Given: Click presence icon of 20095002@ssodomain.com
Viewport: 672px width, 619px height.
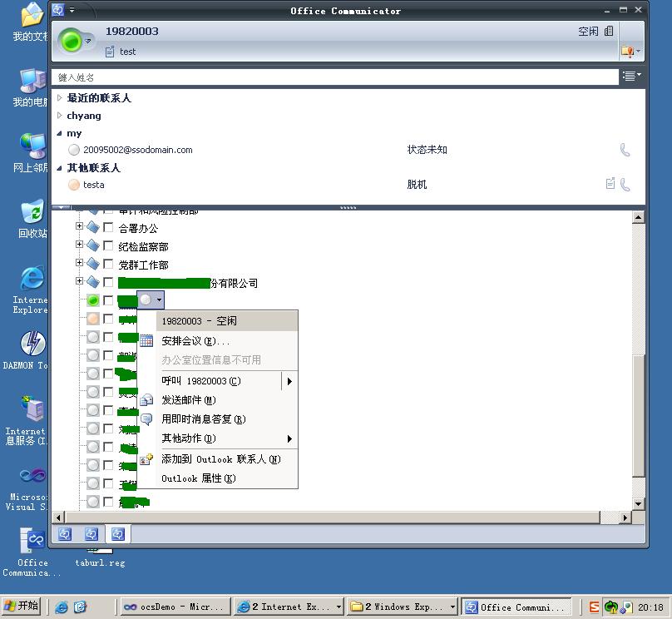Looking at the screenshot, I should [x=74, y=150].
